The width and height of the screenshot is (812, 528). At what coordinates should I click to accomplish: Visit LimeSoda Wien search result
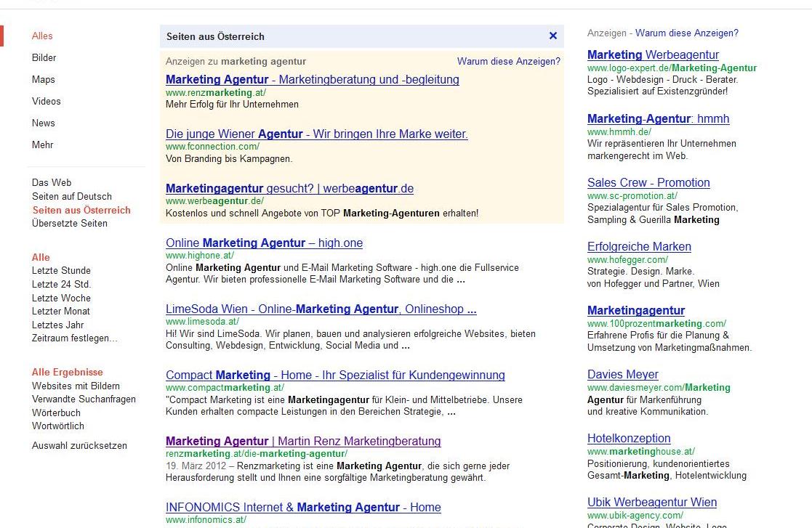[321, 309]
